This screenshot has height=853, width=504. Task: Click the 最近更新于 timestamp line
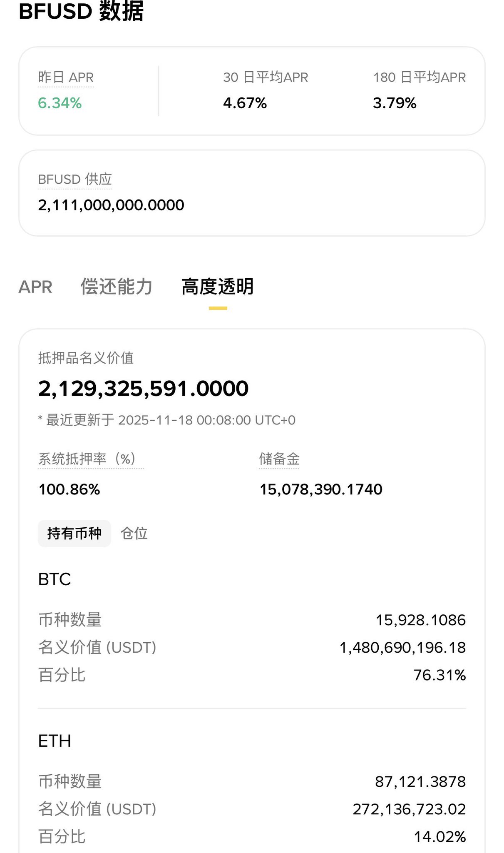click(166, 420)
